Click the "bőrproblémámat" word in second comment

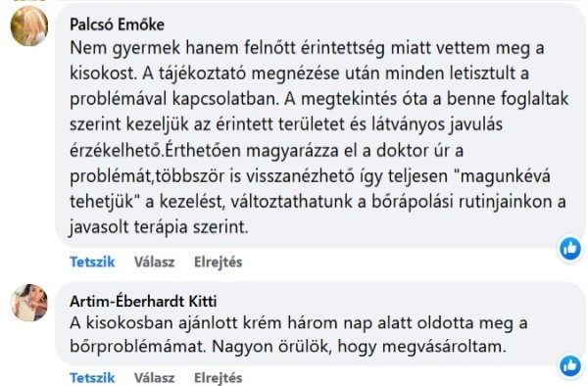click(x=138, y=347)
